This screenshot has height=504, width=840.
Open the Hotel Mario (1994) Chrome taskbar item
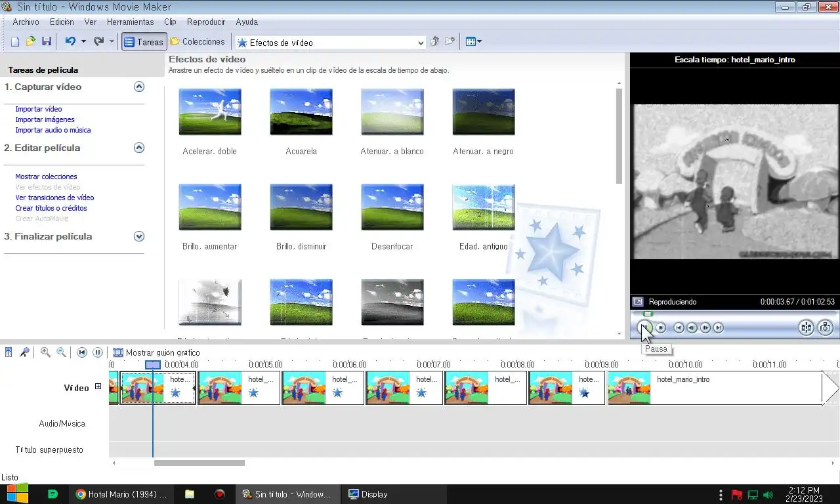(x=121, y=494)
